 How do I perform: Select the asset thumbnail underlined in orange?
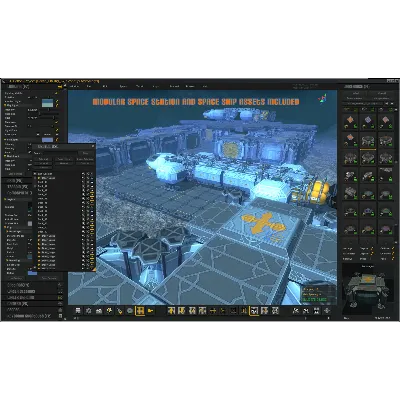(367, 140)
